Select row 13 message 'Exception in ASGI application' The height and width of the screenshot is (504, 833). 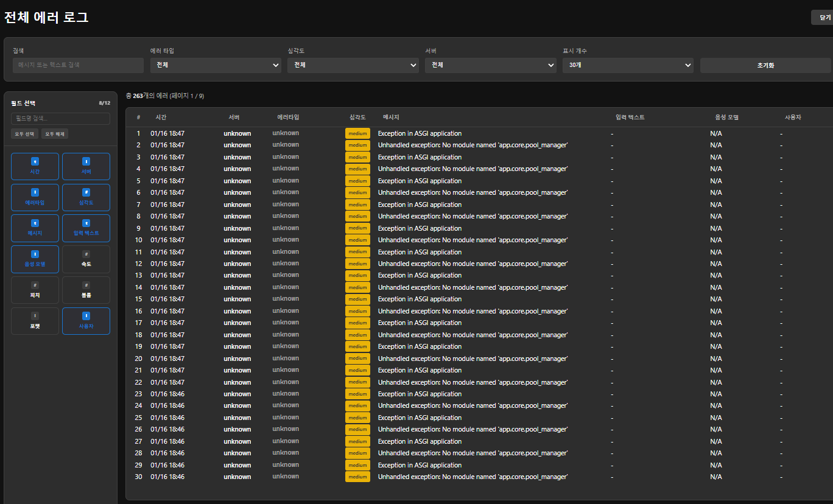[x=420, y=275]
